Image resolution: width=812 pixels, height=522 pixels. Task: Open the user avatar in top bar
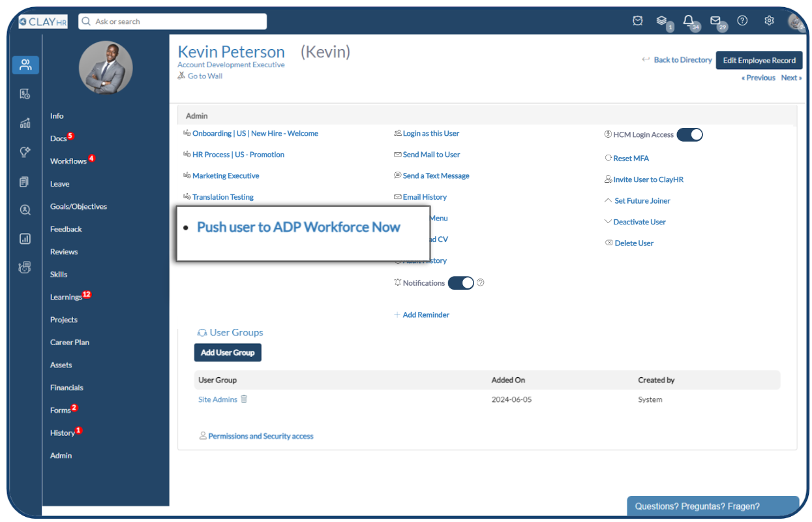[x=795, y=22]
